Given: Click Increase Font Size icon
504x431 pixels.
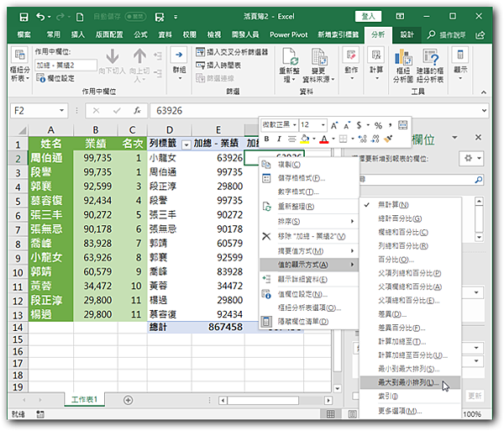Looking at the screenshot, I should (333, 124).
